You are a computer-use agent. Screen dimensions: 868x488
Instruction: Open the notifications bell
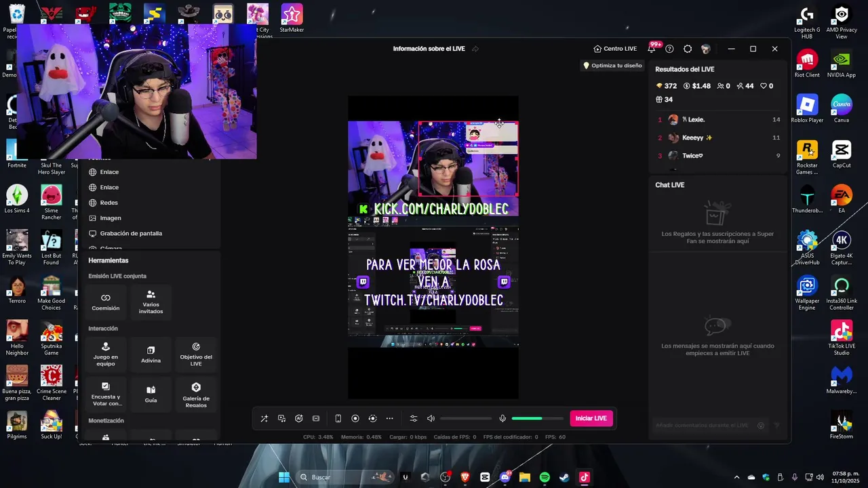[x=652, y=49]
